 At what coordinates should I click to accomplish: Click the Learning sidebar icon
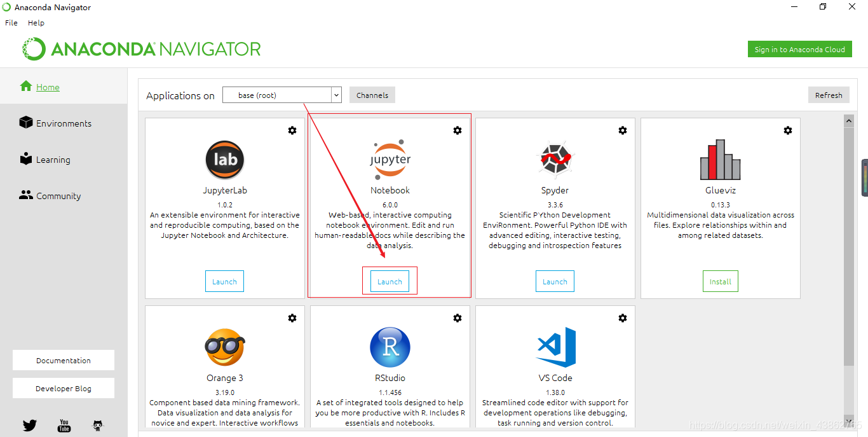pyautogui.click(x=26, y=158)
